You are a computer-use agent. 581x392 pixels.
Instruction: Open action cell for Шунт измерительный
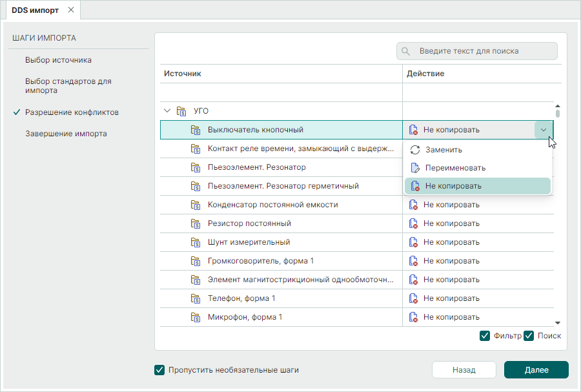click(x=478, y=242)
